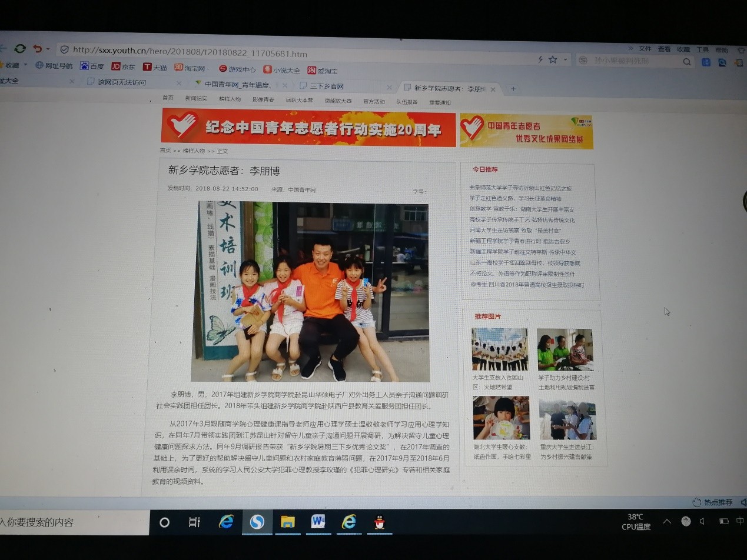Click the 首页 breadcrumb link
This screenshot has width=747, height=560.
pyautogui.click(x=165, y=151)
